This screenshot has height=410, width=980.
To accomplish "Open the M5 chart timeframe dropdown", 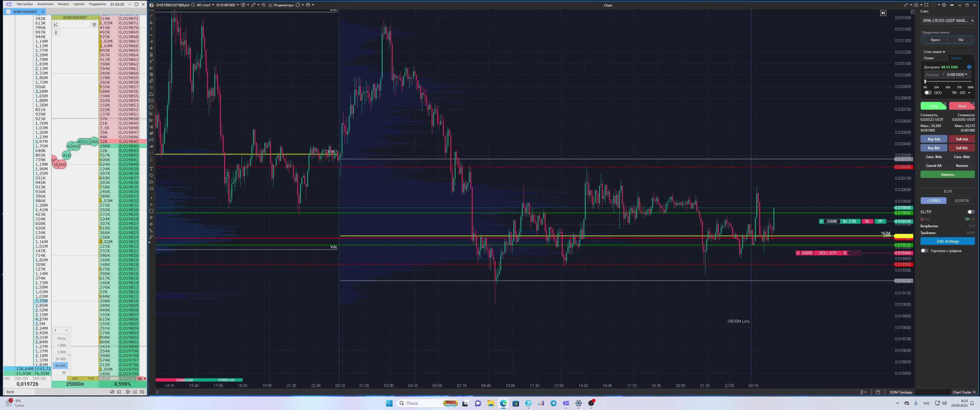I will point(205,5).
